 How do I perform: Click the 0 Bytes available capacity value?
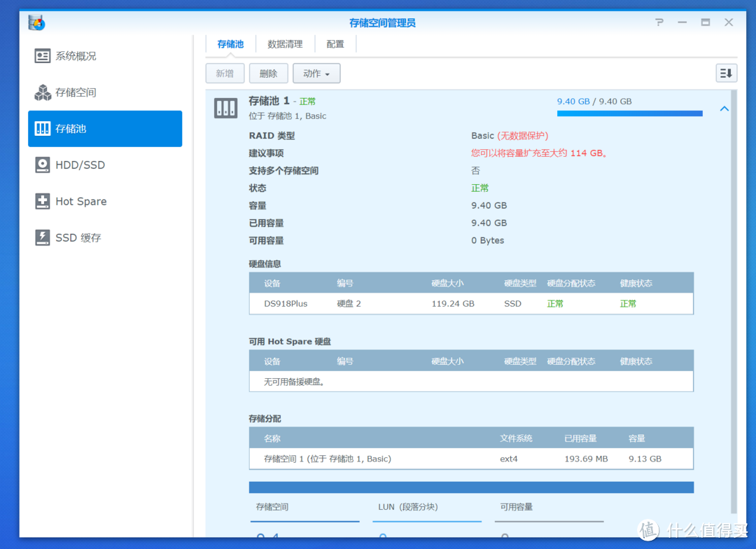point(487,240)
